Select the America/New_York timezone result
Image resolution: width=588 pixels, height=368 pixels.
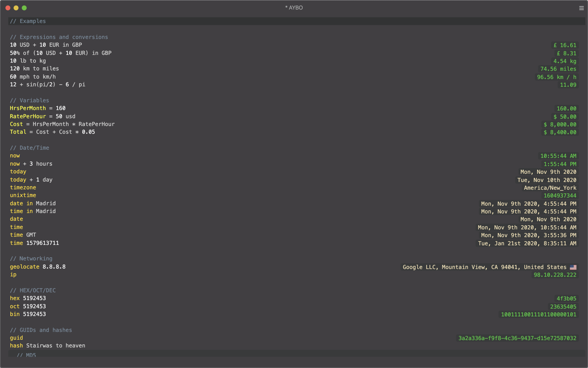point(550,188)
